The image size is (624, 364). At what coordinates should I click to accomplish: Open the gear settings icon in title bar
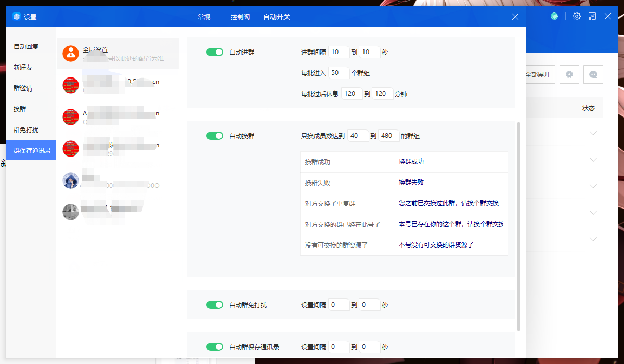coord(577,16)
